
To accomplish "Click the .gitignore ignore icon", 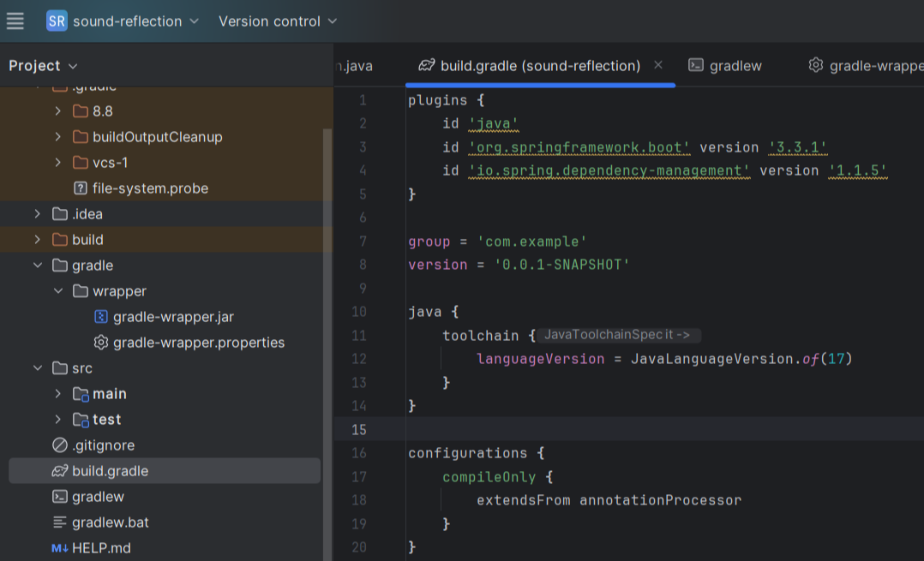I will pyautogui.click(x=59, y=445).
